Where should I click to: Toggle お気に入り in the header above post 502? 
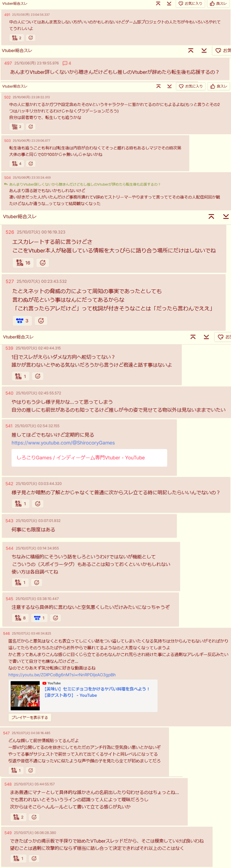[191, 86]
